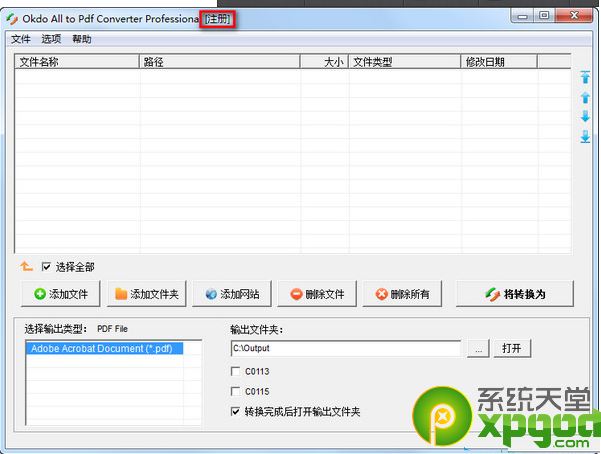This screenshot has height=454, width=601.
Task: Uncheck 转换完成后打开输出文件夹 option
Action: click(235, 411)
